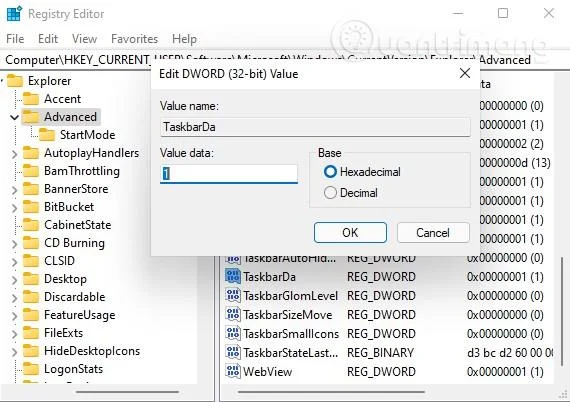Click the Desktop folder icon

[x=31, y=279]
